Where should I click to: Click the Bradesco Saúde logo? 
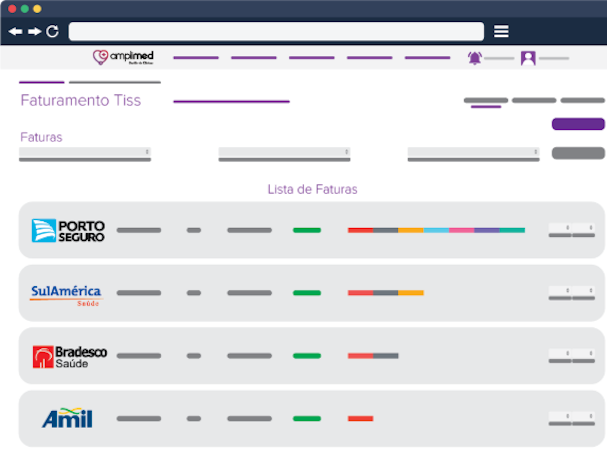pos(70,357)
